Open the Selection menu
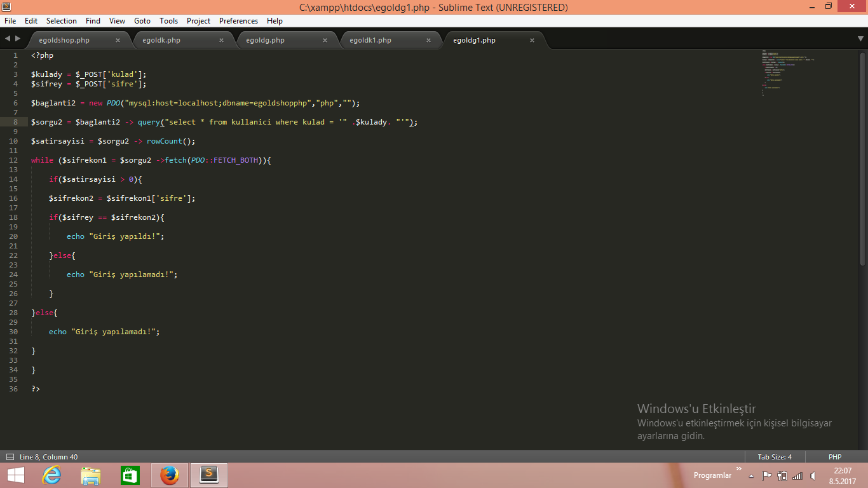 [x=62, y=21]
